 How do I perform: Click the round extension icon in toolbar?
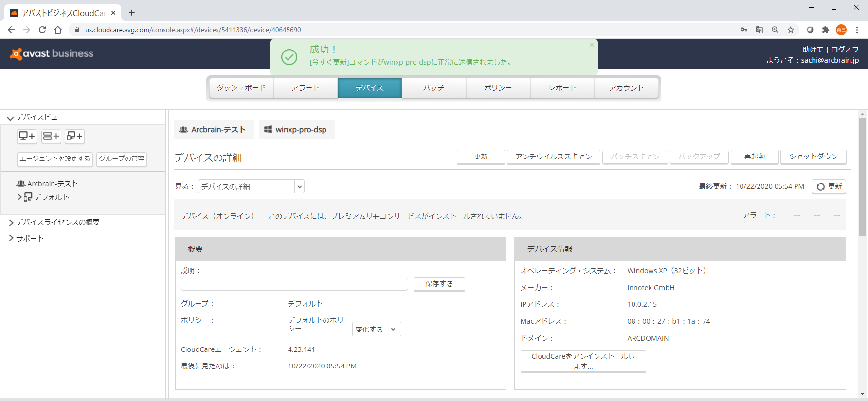pos(810,30)
